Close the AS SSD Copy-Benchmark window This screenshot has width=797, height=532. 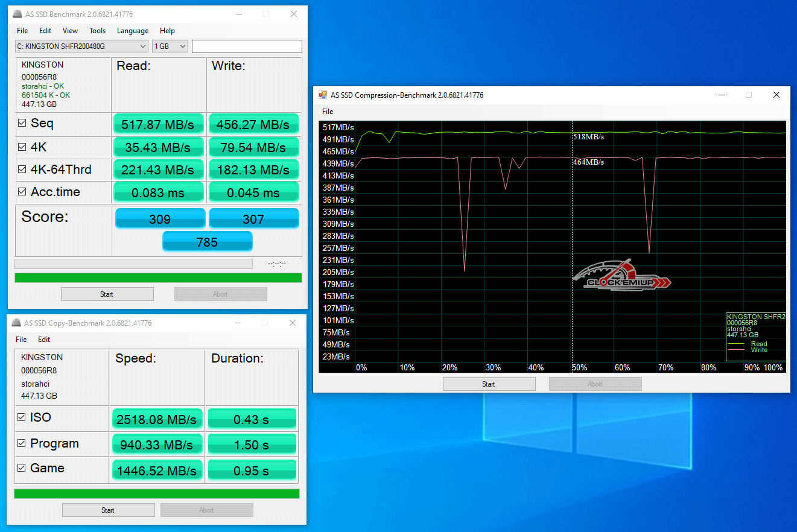pyautogui.click(x=293, y=323)
